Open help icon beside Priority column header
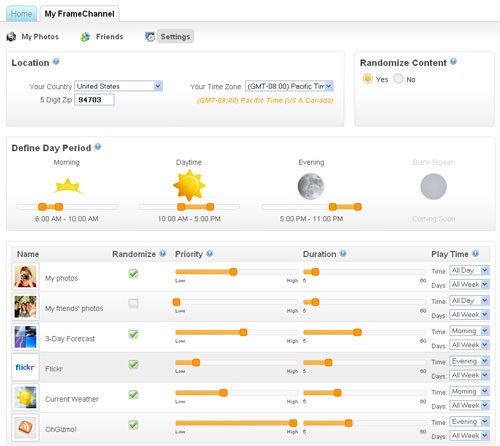Screen dimensions: 500x446 point(209,253)
